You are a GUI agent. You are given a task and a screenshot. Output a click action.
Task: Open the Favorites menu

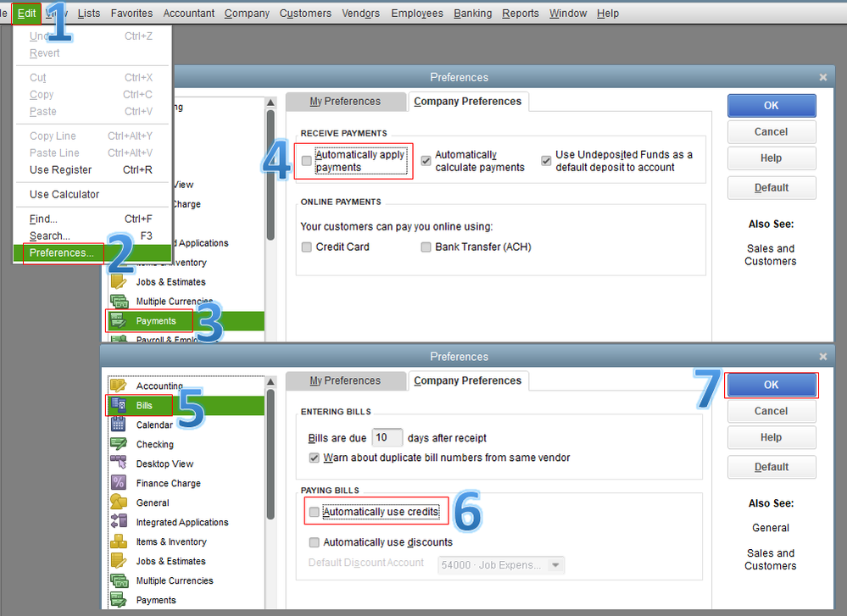131,13
